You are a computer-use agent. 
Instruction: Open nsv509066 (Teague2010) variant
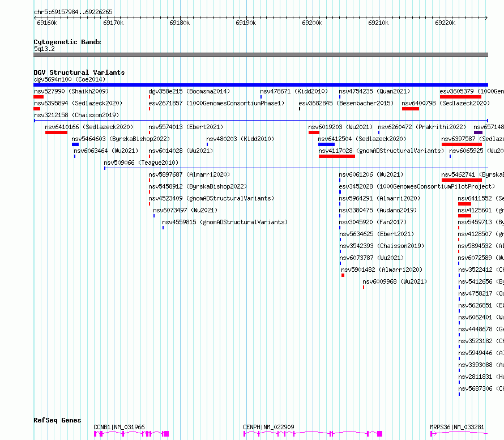[141, 163]
